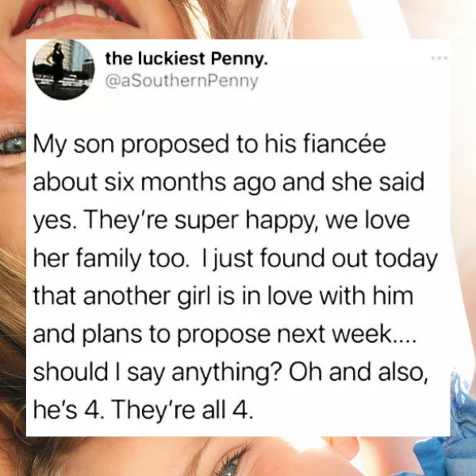Open "the luckiest Penny." display name
The image size is (476, 476).
(x=186, y=59)
